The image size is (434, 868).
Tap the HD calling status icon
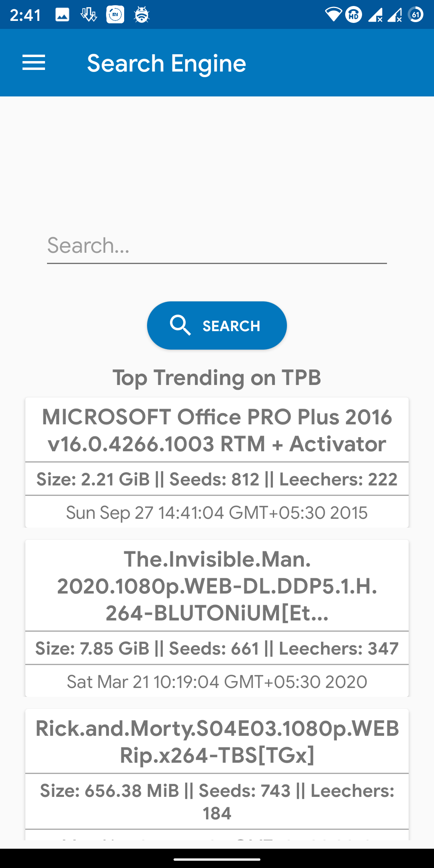pos(354,15)
